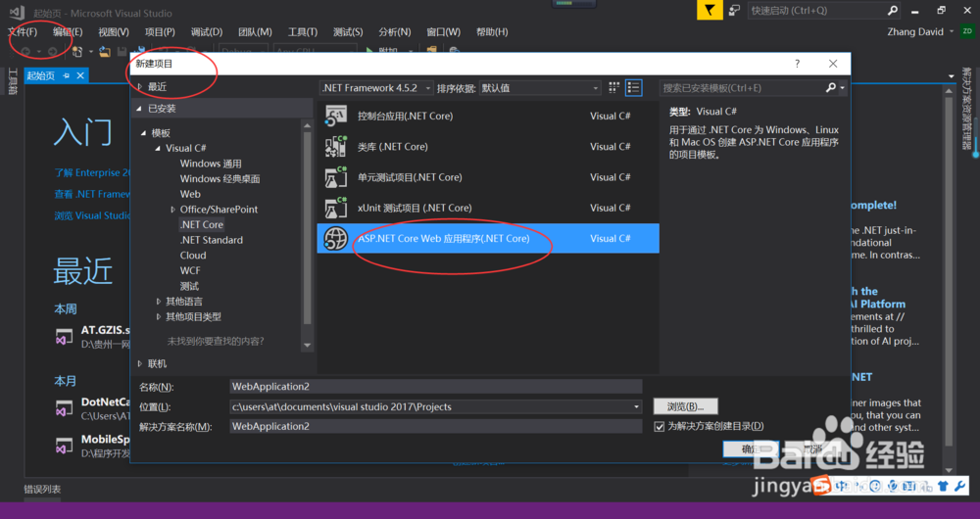
Task: Select the .NET Standard category
Action: coord(212,241)
